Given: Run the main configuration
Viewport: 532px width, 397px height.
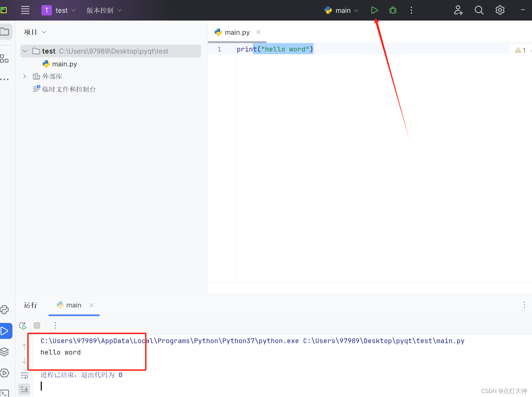Looking at the screenshot, I should [x=374, y=10].
